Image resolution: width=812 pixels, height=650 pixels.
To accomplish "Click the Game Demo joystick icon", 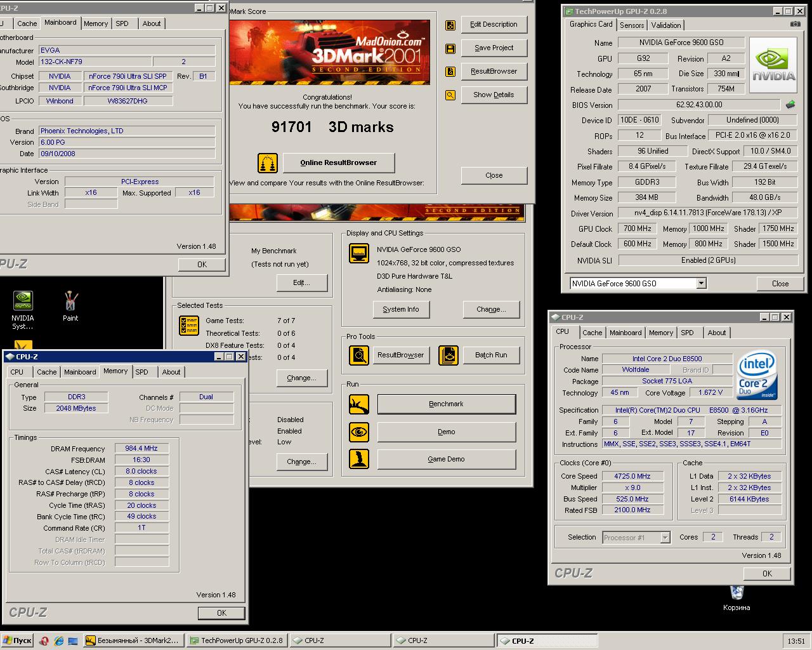I will 359,460.
